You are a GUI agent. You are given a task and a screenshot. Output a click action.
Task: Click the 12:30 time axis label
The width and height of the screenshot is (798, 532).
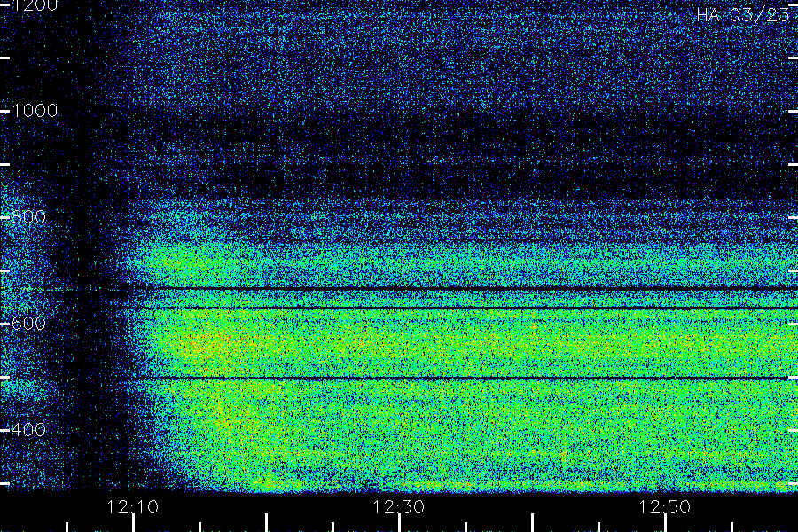click(398, 507)
